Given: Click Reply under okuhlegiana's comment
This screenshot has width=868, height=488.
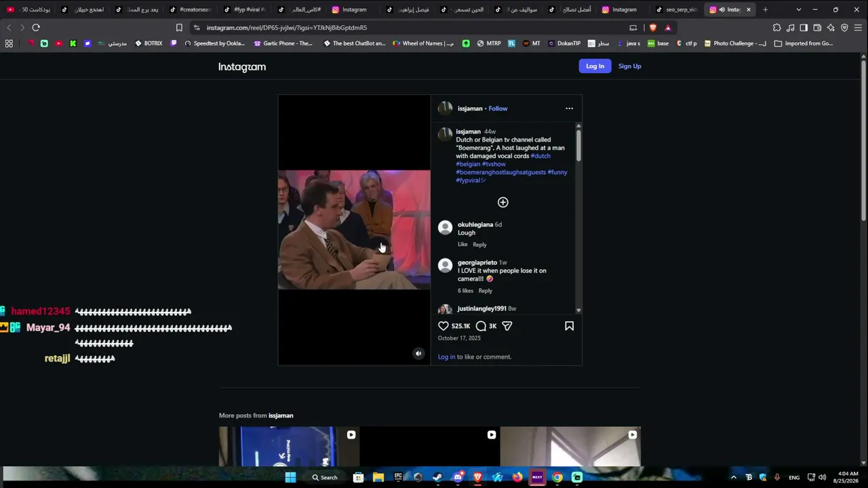Looking at the screenshot, I should pyautogui.click(x=479, y=245).
